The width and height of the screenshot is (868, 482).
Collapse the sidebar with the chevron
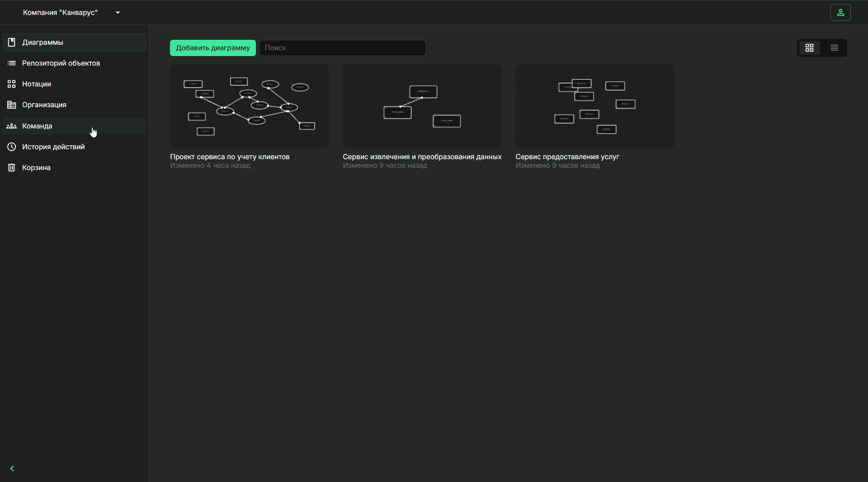pos(12,468)
